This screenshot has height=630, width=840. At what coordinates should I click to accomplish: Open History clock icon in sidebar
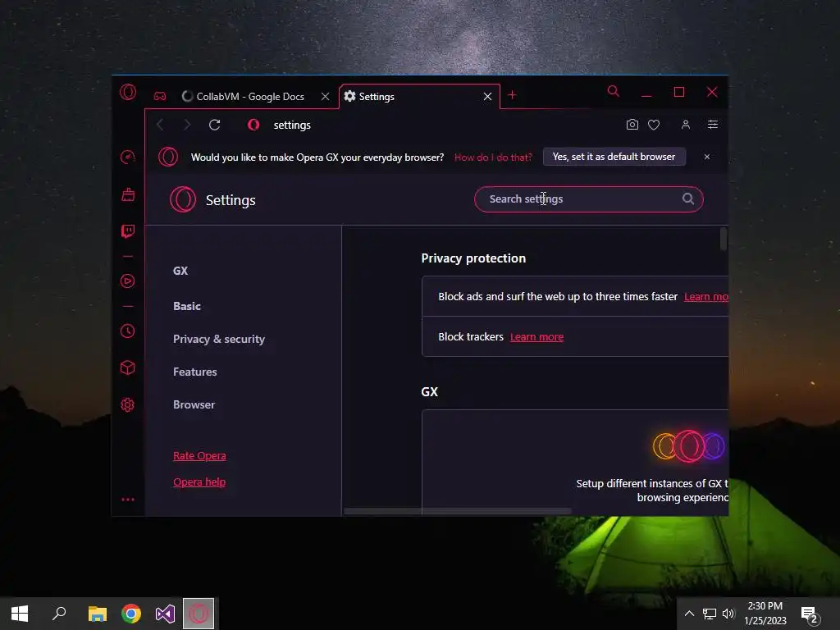click(x=127, y=331)
